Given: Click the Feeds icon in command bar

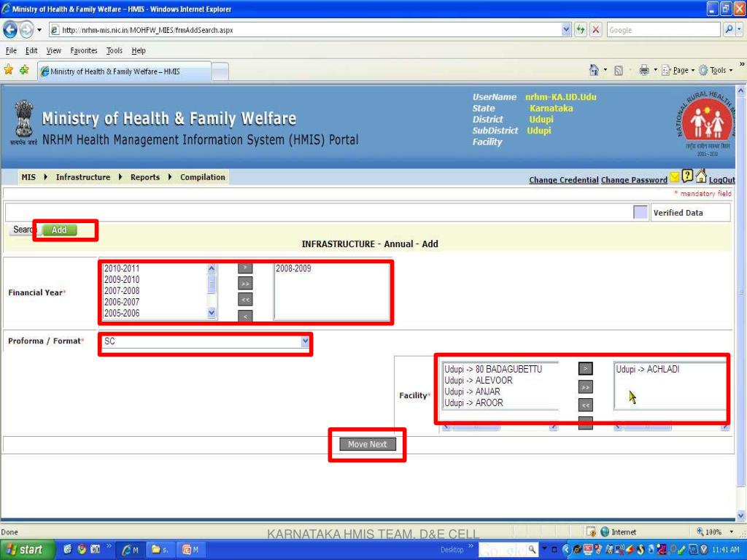Looking at the screenshot, I should pyautogui.click(x=619, y=71).
